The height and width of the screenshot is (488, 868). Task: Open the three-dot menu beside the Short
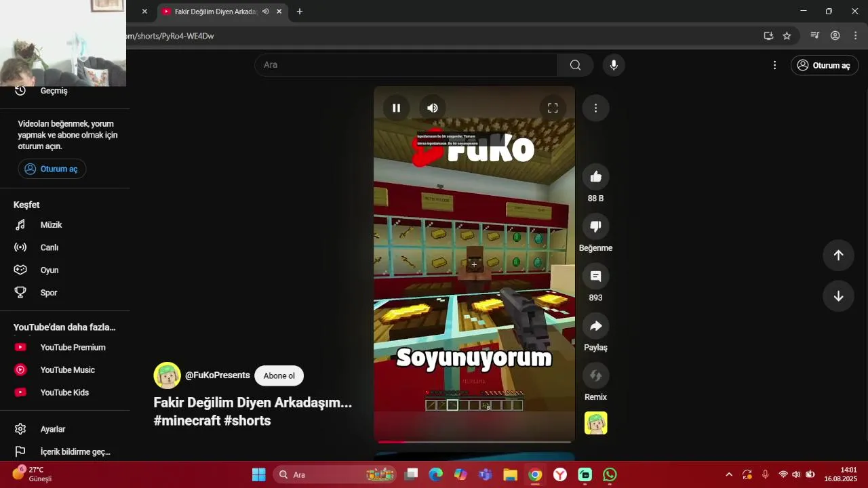point(595,108)
